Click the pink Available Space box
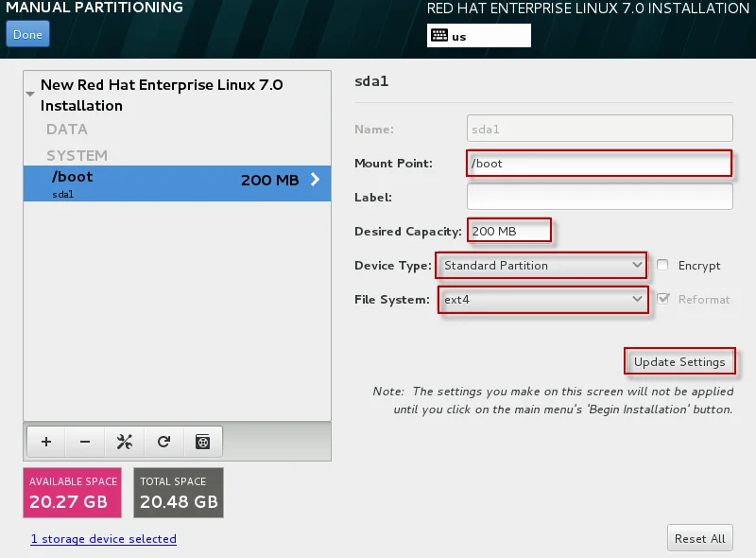The height and width of the screenshot is (558, 756). (73, 492)
